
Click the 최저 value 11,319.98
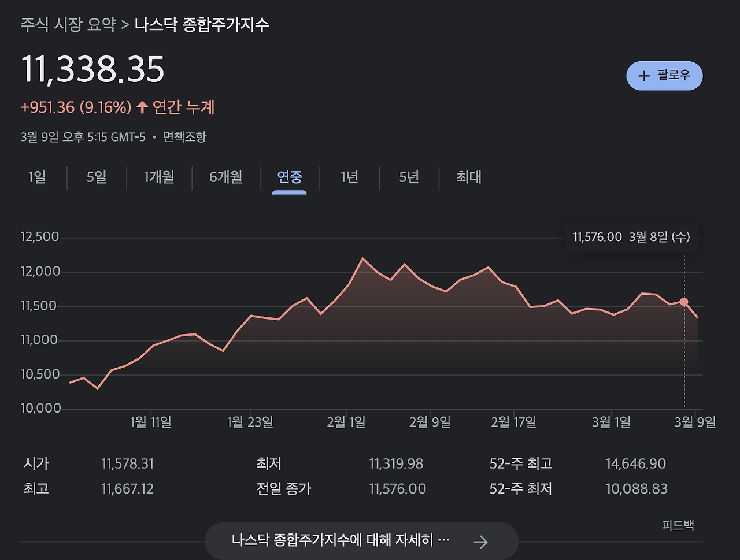pos(396,464)
